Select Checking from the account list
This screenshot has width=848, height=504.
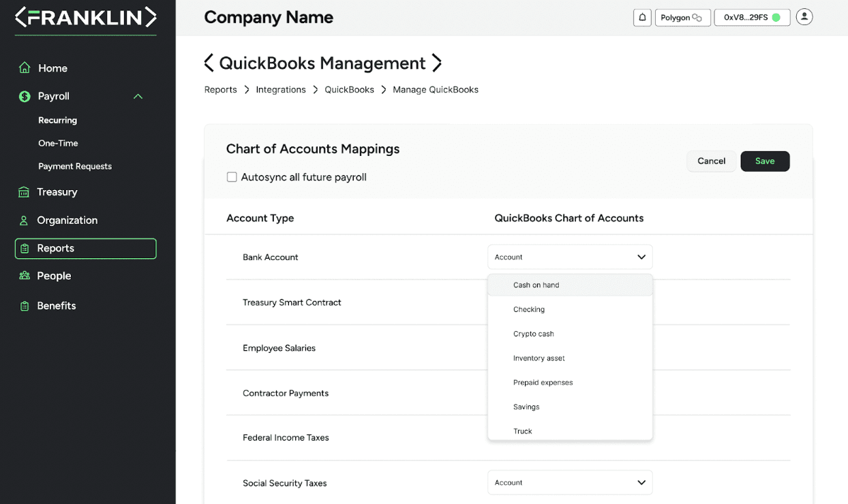click(529, 309)
